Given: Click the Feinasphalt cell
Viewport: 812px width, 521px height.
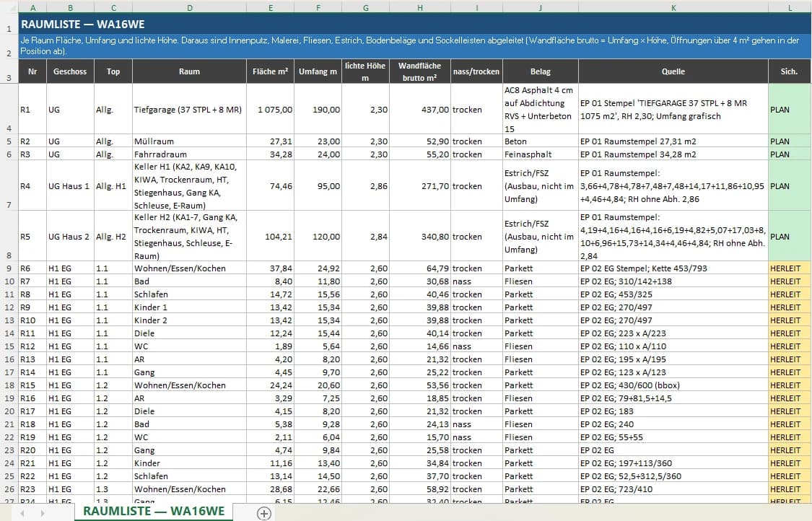Looking at the screenshot, I should pyautogui.click(x=540, y=154).
